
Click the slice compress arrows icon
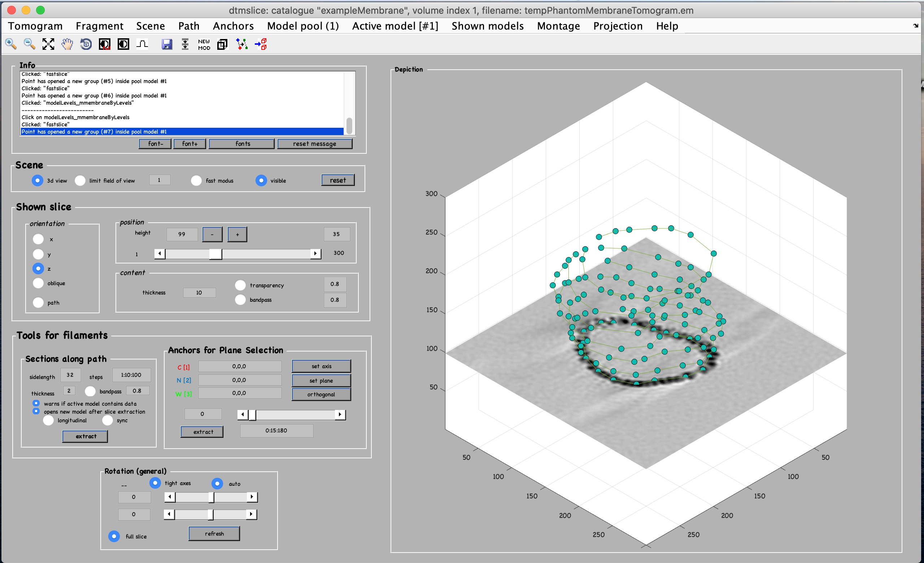point(185,44)
